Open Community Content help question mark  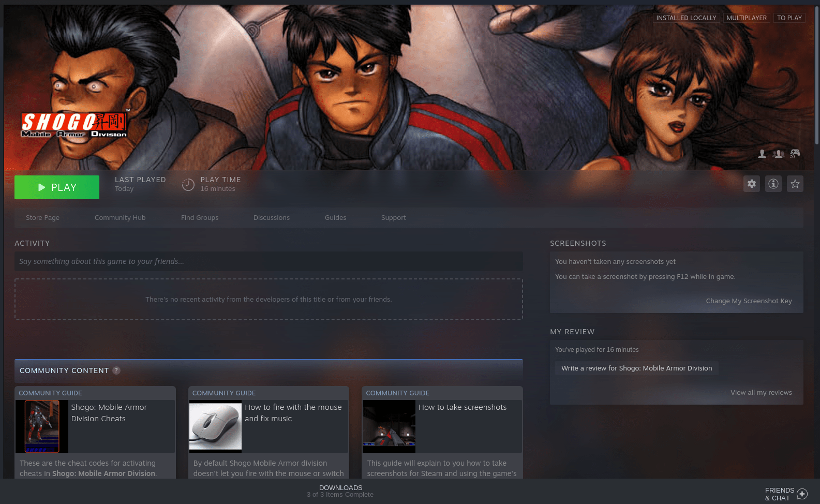tap(116, 370)
